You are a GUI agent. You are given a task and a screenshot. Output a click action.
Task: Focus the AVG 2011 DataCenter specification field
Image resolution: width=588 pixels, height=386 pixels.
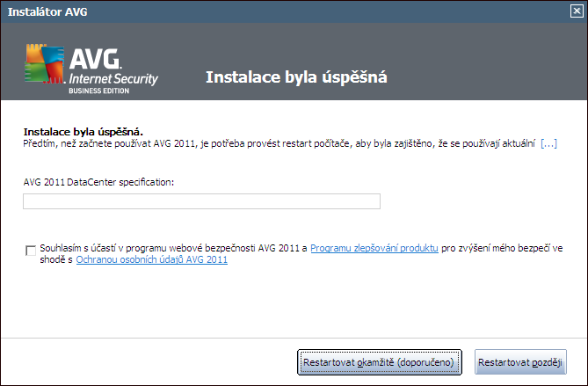coord(202,201)
